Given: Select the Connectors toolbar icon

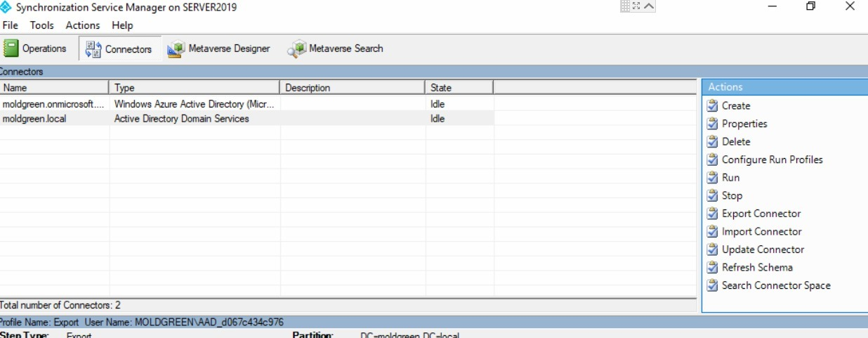Looking at the screenshot, I should pyautogui.click(x=93, y=49).
